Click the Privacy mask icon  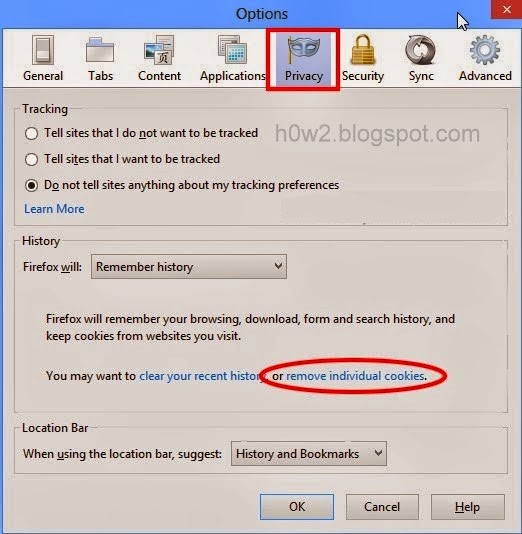click(x=303, y=50)
